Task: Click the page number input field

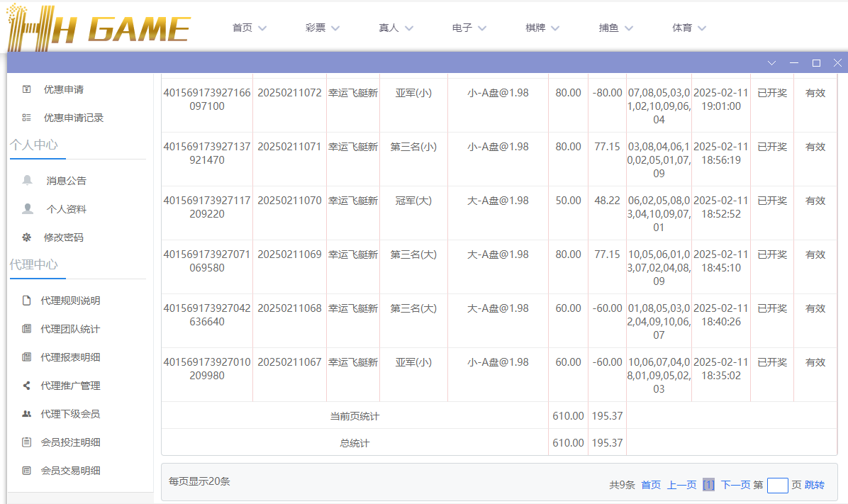Action: pyautogui.click(x=777, y=485)
